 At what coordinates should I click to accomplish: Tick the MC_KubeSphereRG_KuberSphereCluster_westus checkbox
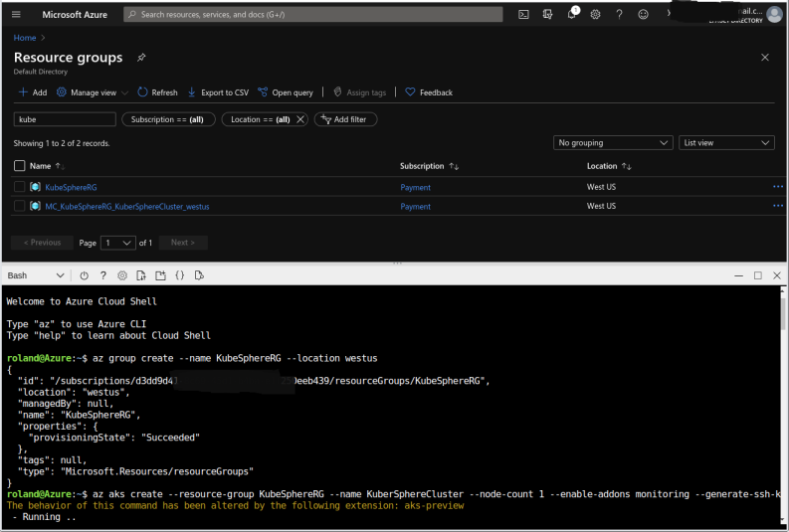click(20, 206)
